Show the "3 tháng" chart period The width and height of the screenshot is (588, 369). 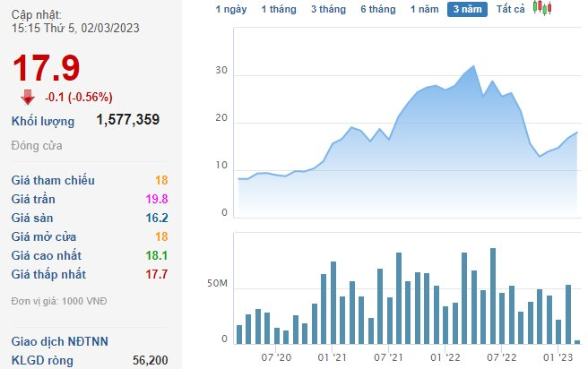click(x=328, y=9)
